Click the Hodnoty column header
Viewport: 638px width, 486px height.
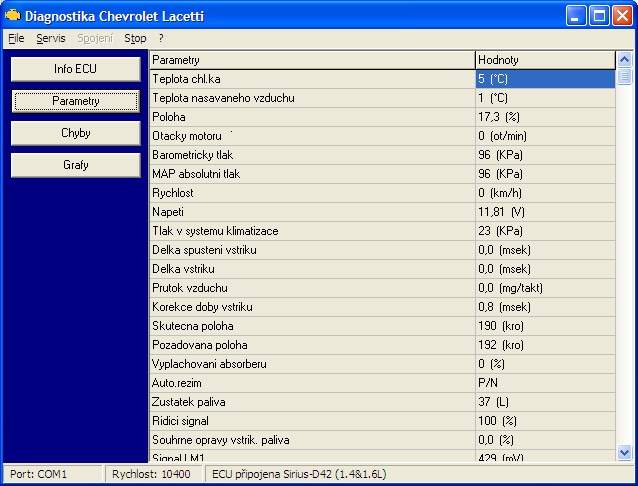point(545,60)
